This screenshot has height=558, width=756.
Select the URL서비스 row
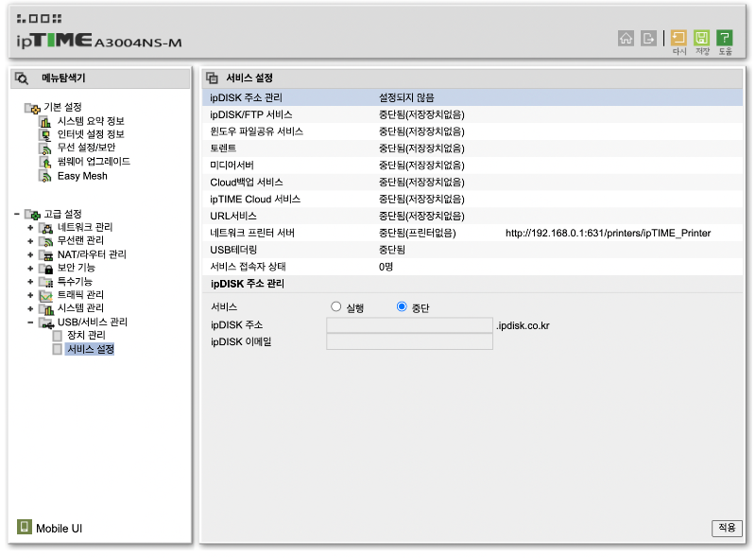coord(472,217)
